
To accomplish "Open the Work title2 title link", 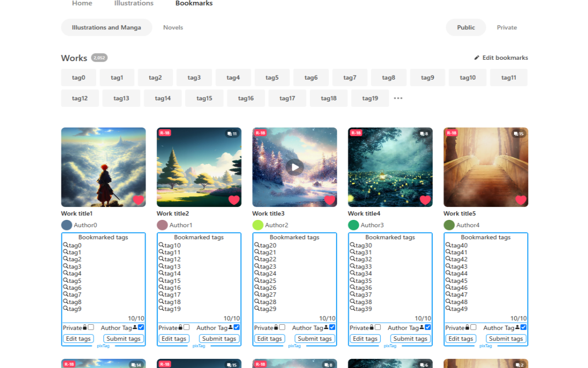I will point(173,213).
